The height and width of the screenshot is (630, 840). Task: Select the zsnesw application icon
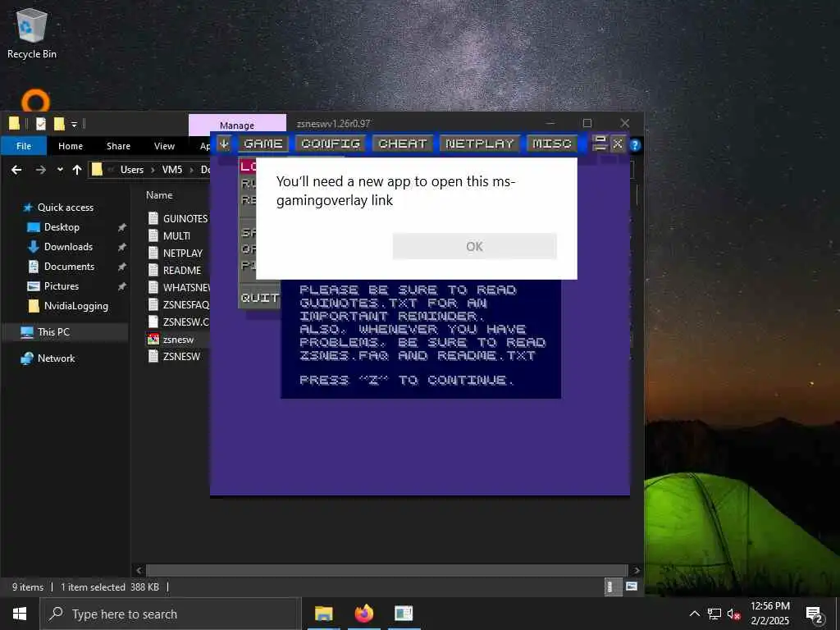click(x=153, y=339)
